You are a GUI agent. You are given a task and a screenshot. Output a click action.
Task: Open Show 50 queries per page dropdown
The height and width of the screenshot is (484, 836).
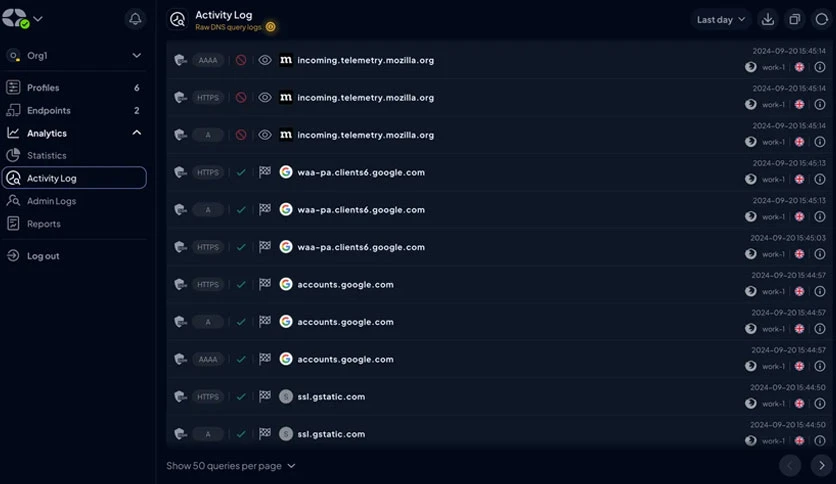(x=231, y=466)
